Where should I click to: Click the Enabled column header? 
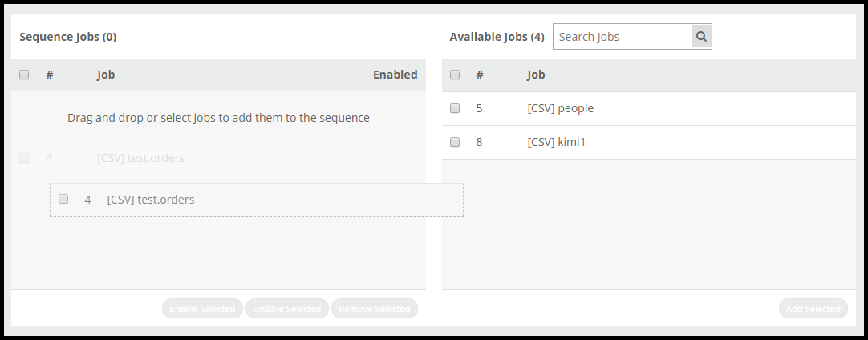pos(395,75)
